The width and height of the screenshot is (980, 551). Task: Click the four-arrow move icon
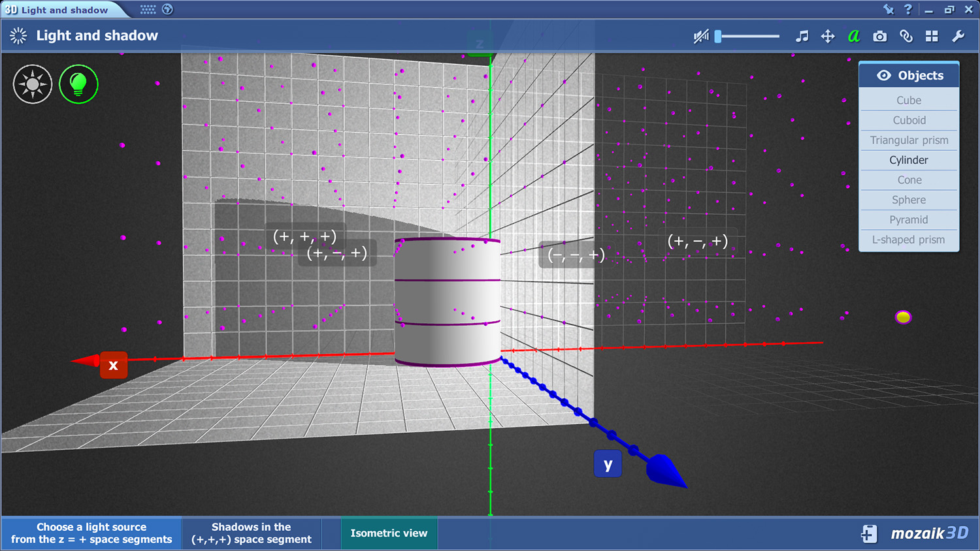(828, 37)
